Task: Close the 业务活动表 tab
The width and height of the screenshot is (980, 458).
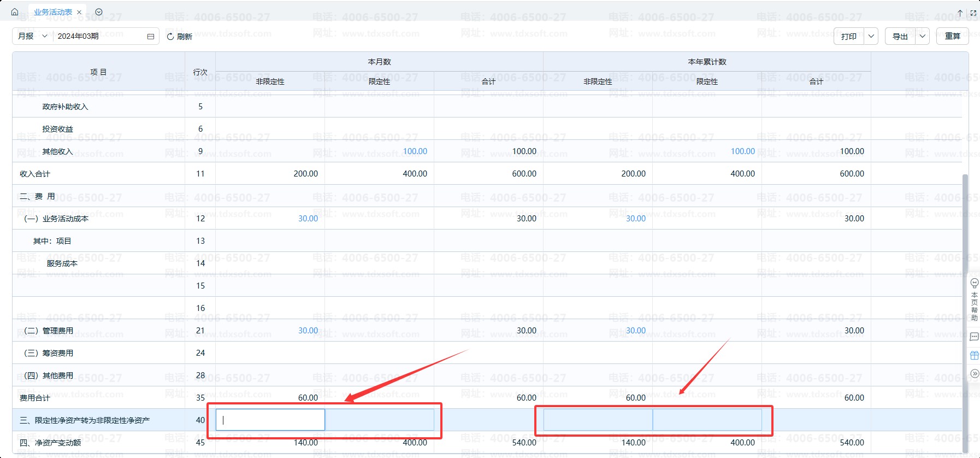Action: pos(79,12)
